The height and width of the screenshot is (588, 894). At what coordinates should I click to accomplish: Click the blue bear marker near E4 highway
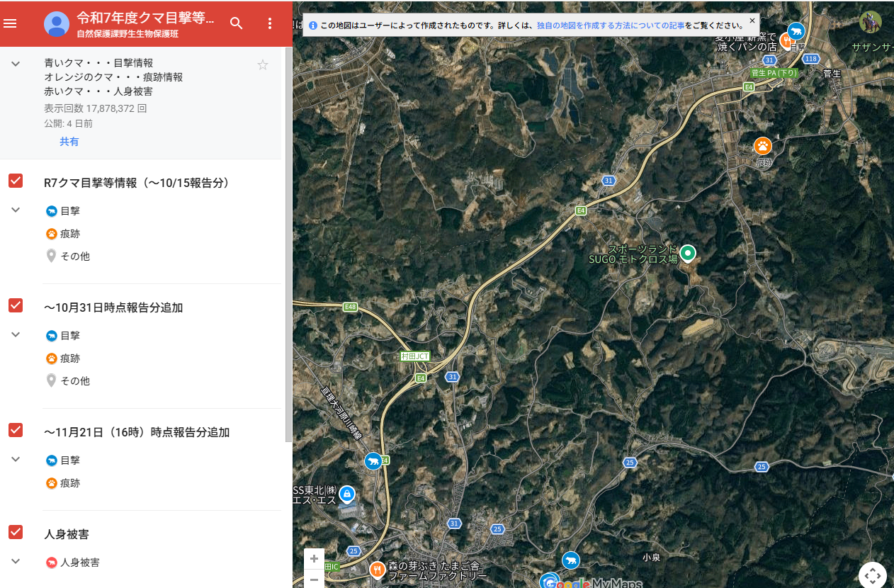373,462
